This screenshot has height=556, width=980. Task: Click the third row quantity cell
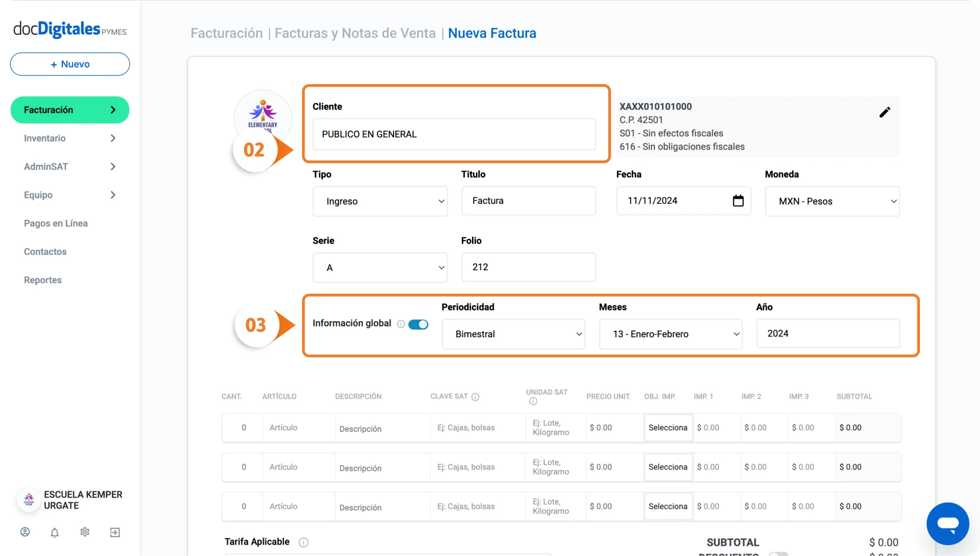tap(244, 507)
